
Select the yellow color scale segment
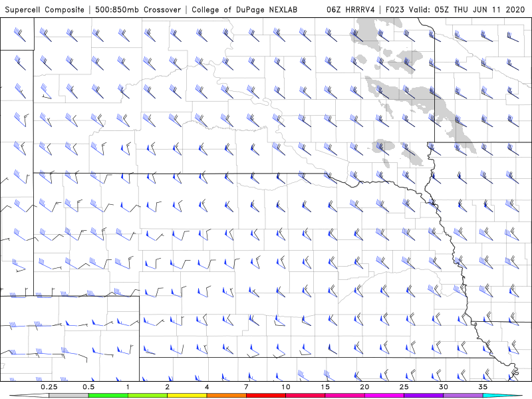tap(187, 396)
